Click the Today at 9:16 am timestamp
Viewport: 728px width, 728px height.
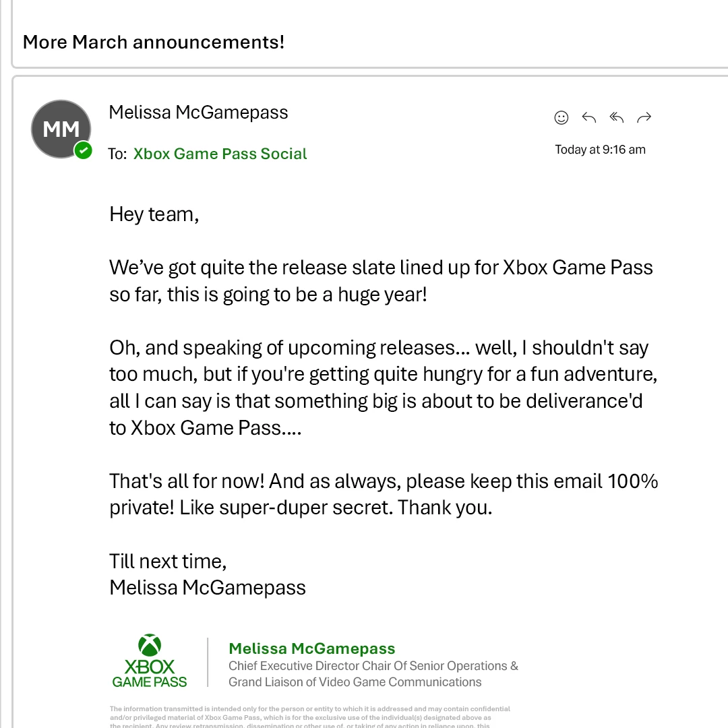click(x=601, y=149)
